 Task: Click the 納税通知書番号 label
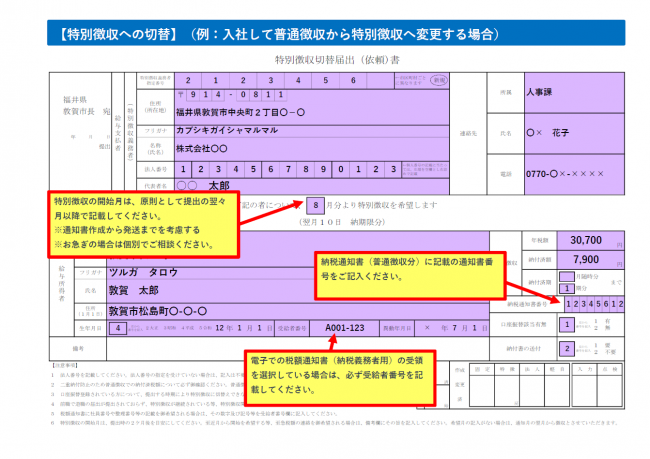tap(527, 304)
